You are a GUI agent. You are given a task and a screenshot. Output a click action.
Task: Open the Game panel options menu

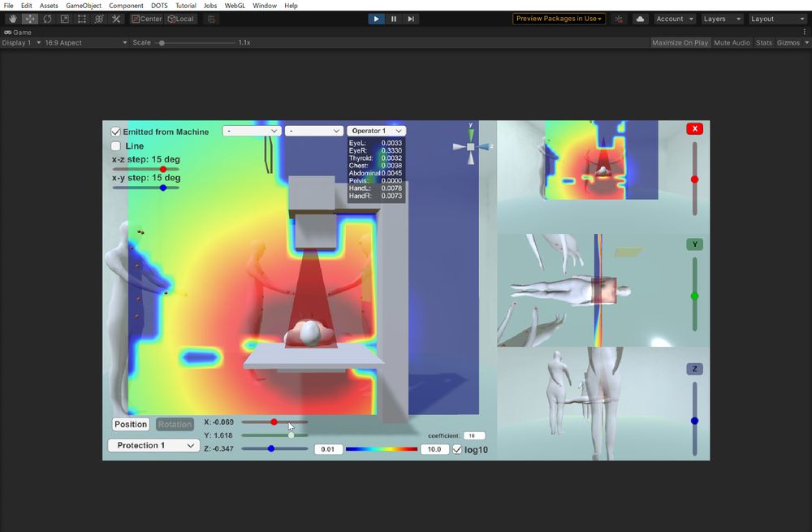point(804,32)
